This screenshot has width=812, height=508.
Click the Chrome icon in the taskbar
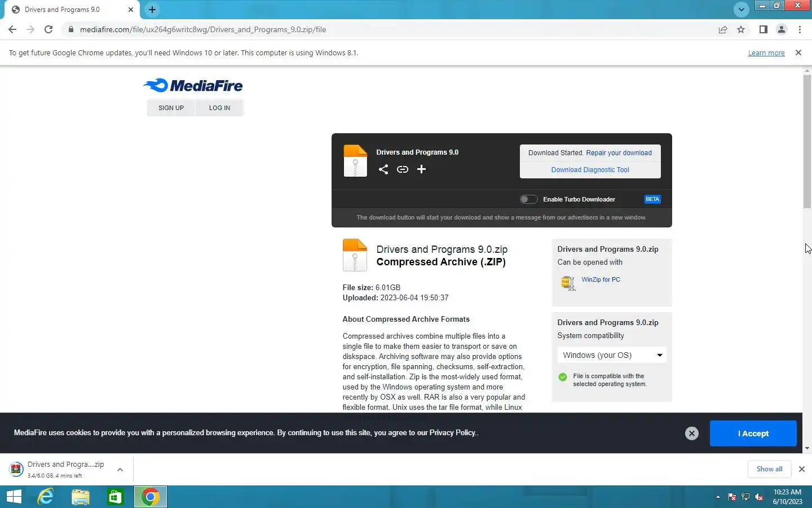[x=151, y=497]
